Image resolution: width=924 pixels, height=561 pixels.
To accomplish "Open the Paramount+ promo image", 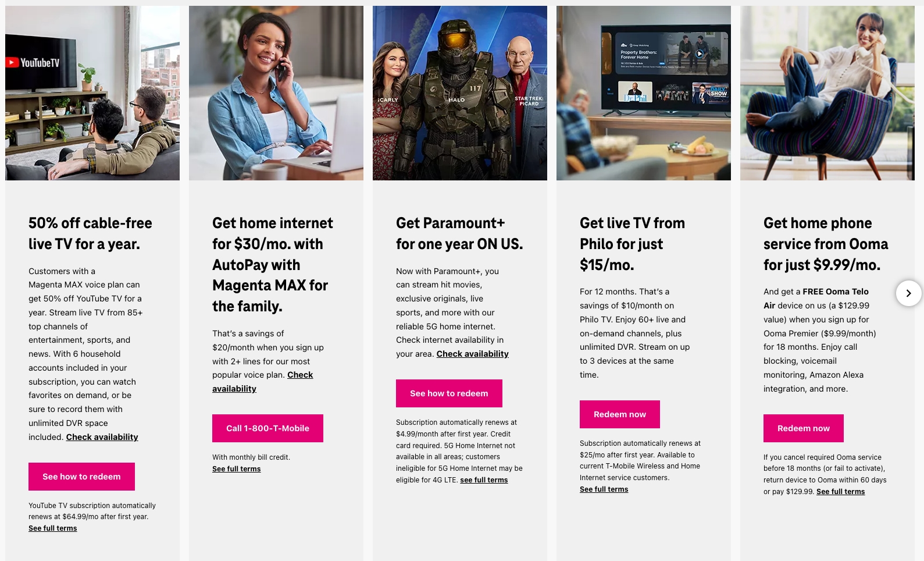I will click(460, 93).
